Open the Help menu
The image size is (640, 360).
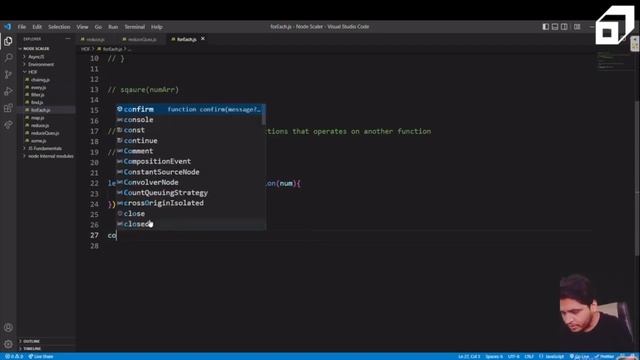pyautogui.click(x=157, y=27)
